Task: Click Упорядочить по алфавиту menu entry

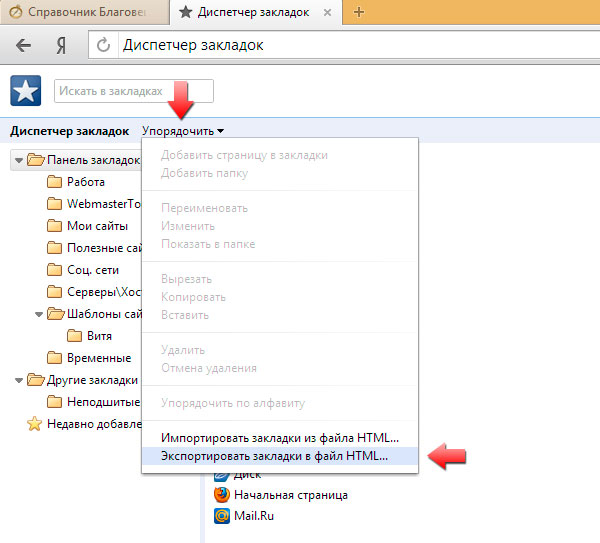Action: (x=280, y=403)
